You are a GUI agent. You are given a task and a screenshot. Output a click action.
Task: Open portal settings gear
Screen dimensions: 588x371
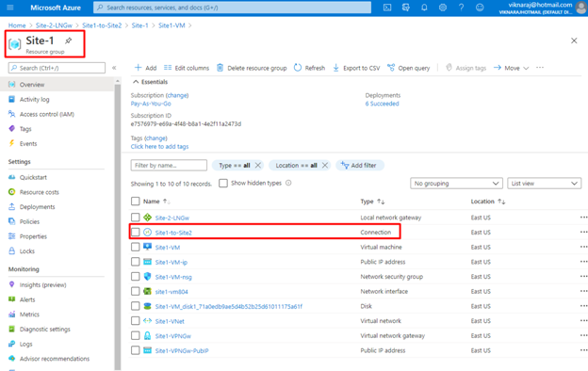[x=443, y=8]
